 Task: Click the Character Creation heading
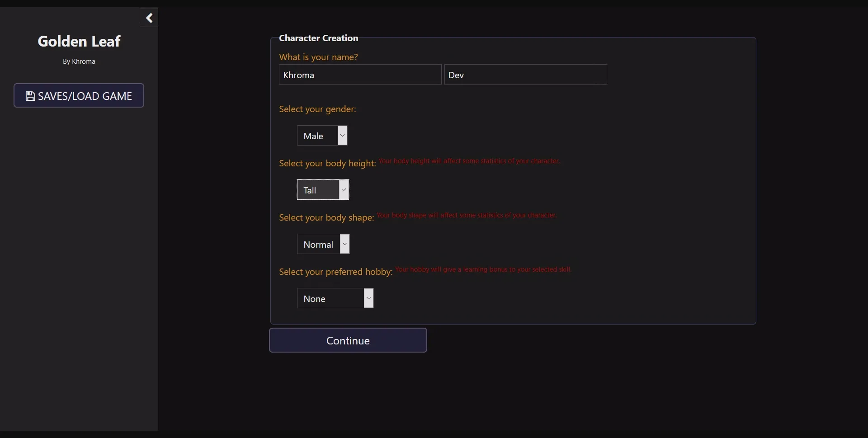point(318,38)
